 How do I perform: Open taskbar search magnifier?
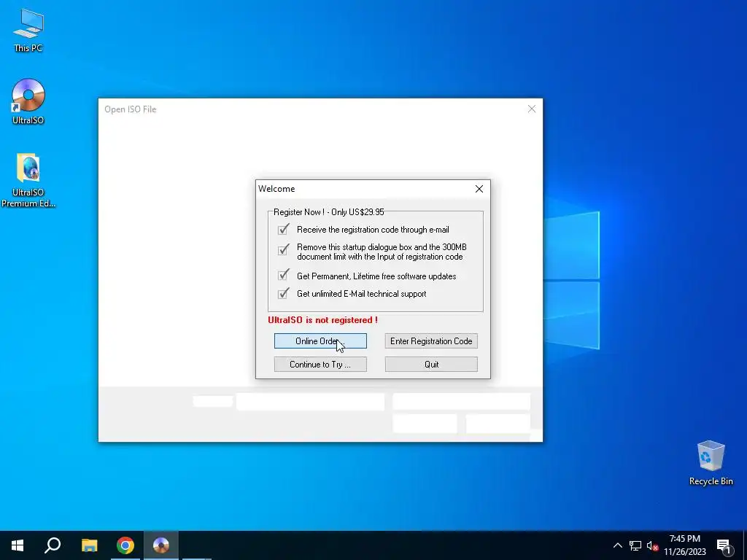coord(53,545)
